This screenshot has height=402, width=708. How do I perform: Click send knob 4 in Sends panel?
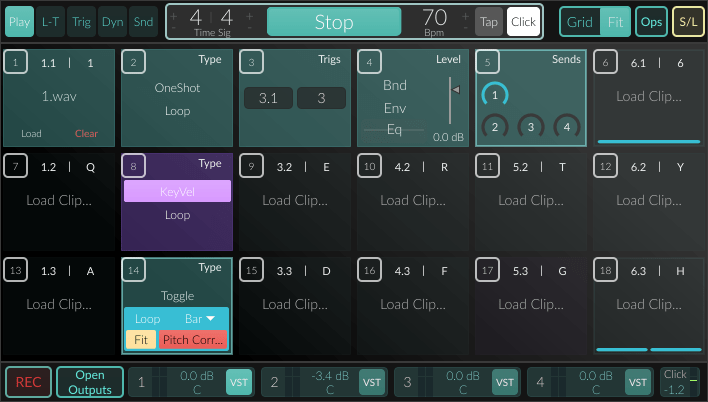coord(567,127)
